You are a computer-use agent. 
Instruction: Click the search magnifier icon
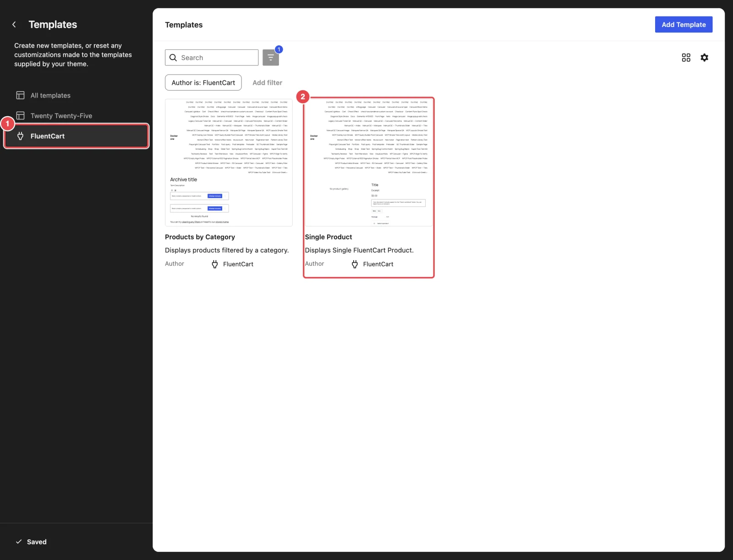(173, 58)
